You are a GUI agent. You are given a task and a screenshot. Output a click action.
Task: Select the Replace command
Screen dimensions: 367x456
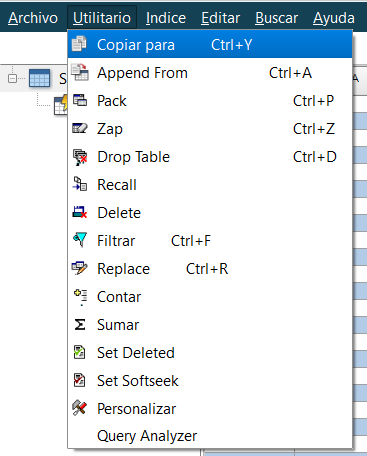[x=210, y=269]
